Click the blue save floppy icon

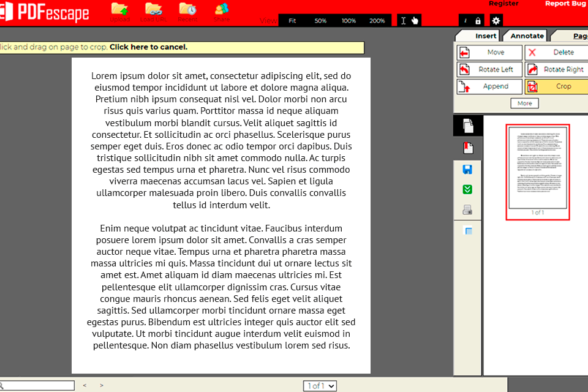point(467,169)
